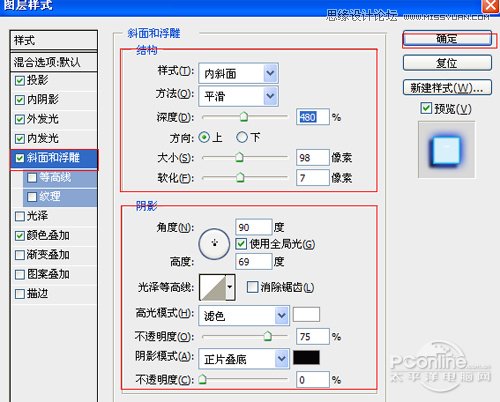
Task: Click the 确定 OK button
Action: [447, 39]
